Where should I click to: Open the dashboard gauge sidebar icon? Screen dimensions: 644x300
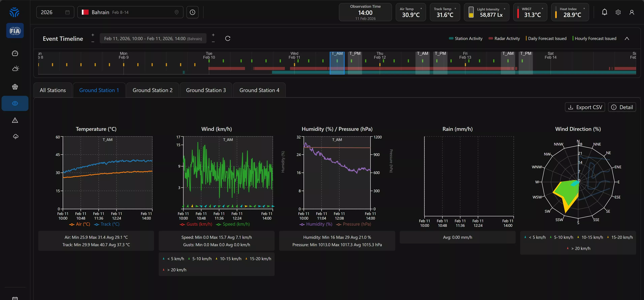point(15,53)
